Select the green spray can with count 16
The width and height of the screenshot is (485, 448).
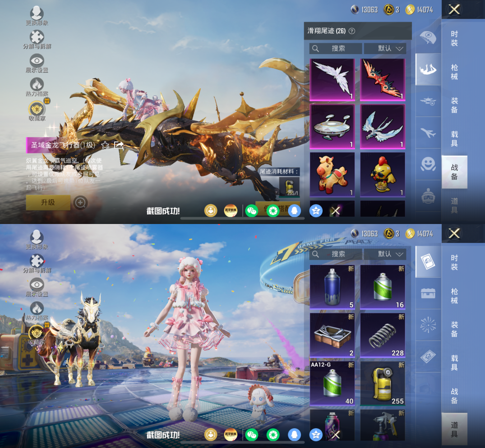coord(383,287)
